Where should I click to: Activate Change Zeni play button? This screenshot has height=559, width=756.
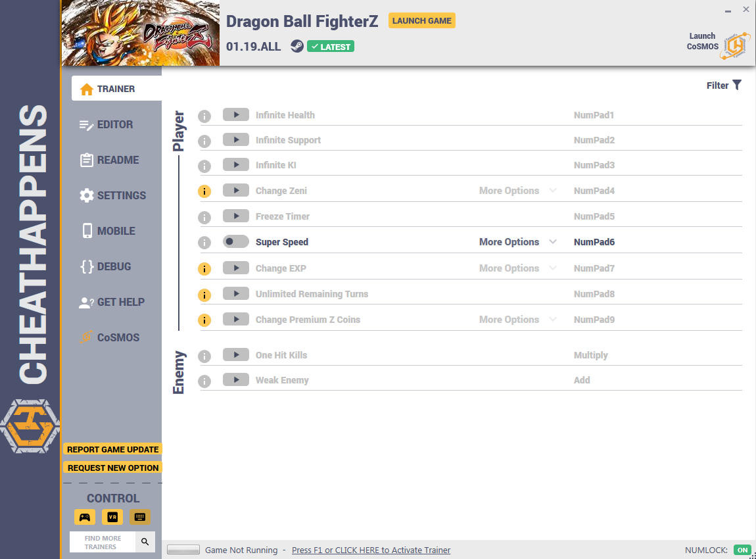(x=236, y=191)
